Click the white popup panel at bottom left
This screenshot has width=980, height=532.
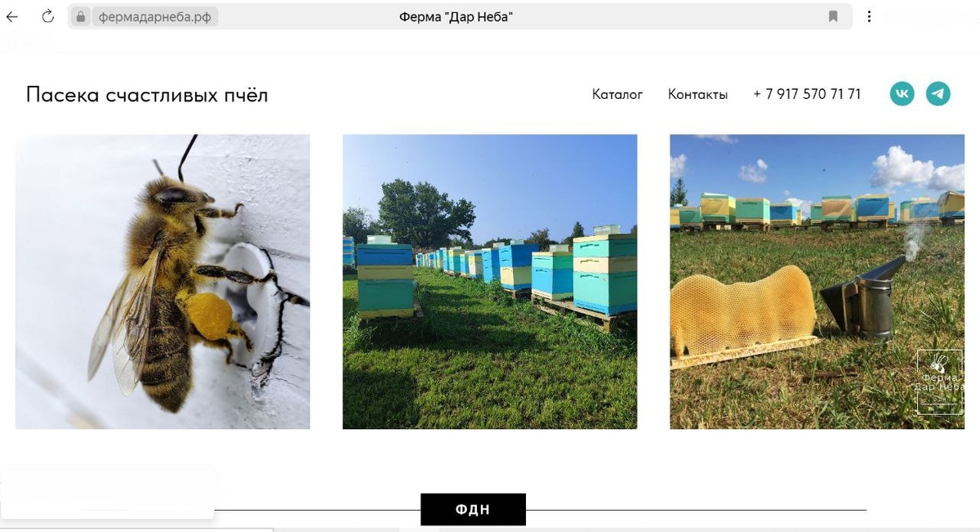click(107, 494)
